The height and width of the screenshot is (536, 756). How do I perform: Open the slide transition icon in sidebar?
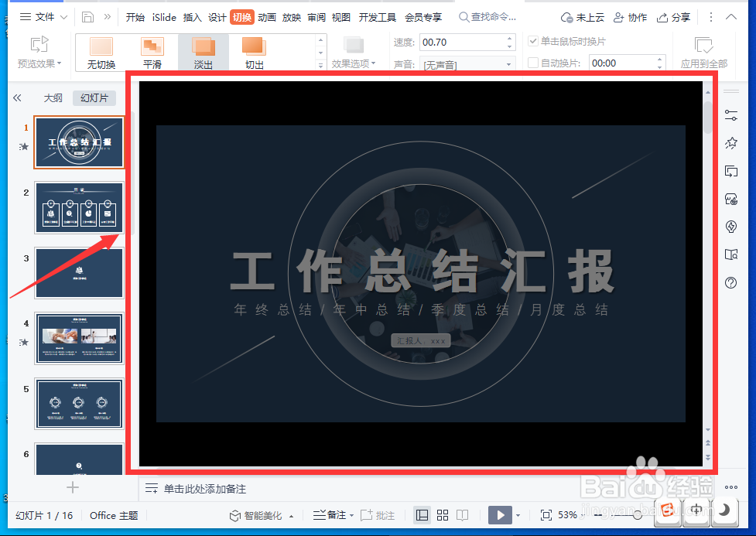click(x=731, y=171)
